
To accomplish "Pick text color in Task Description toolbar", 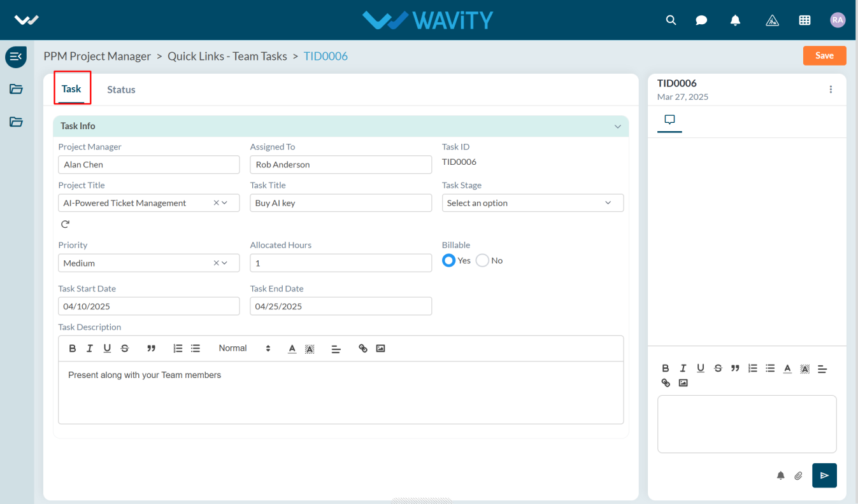I will click(292, 349).
